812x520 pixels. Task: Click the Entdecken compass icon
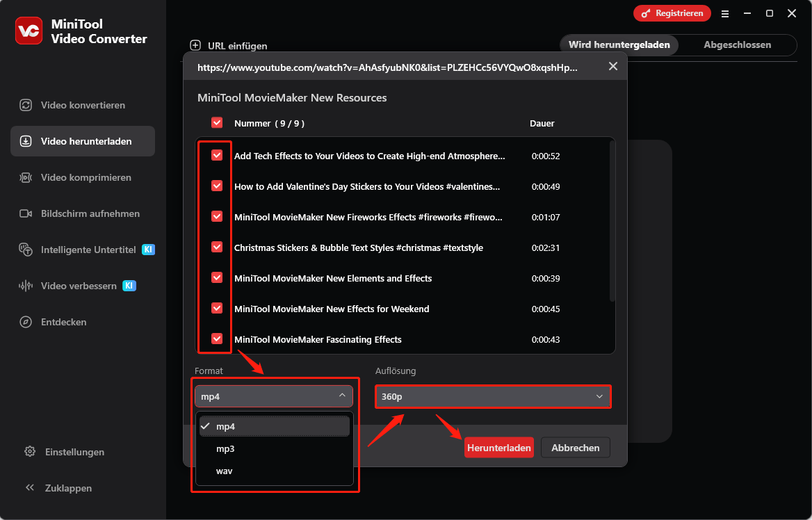click(25, 322)
